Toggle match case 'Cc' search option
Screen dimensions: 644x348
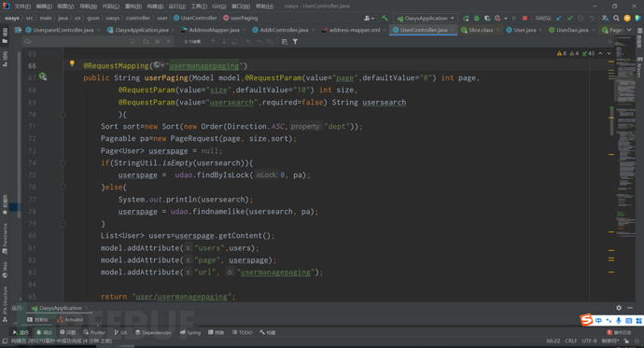(x=147, y=42)
